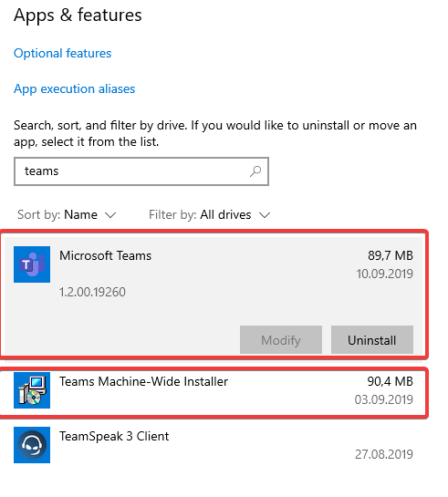
Task: Click the Modify button for Microsoft Teams
Action: coord(281,340)
